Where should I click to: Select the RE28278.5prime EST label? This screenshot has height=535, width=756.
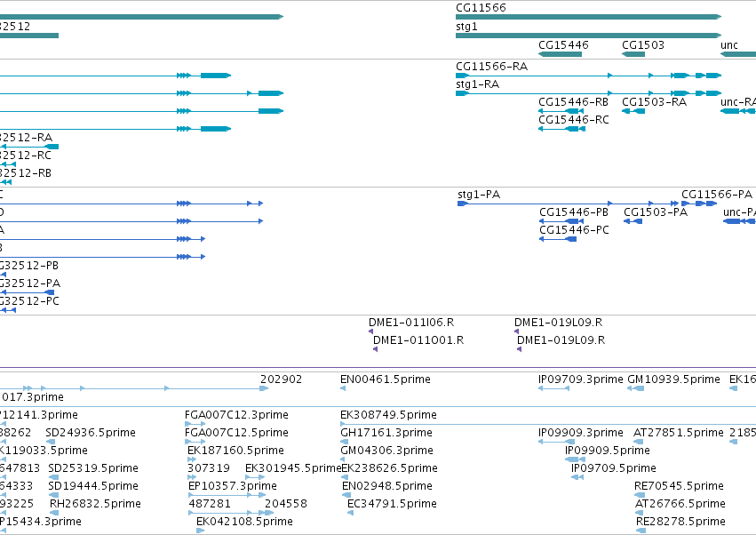click(680, 522)
